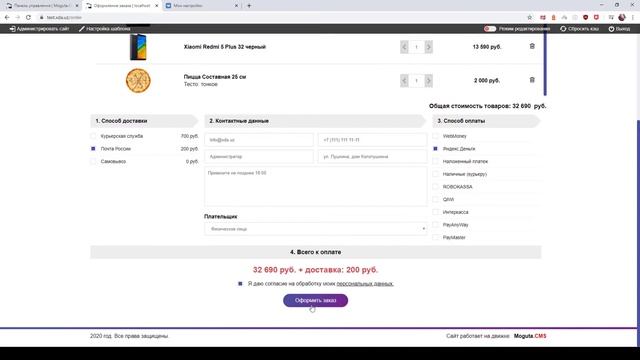Select ROBOKASSA payment method
This screenshot has width=640, height=360.
(x=436, y=187)
